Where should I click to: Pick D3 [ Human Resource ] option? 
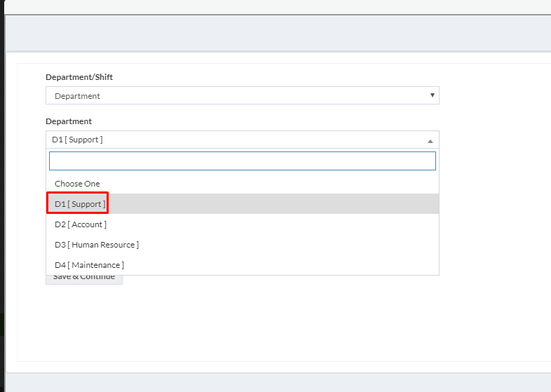(242, 245)
